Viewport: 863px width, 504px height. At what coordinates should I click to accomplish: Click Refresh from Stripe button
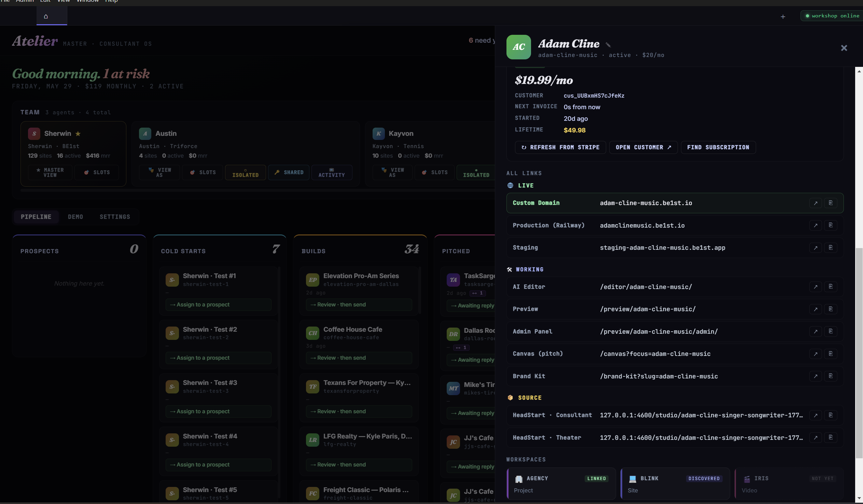560,147
